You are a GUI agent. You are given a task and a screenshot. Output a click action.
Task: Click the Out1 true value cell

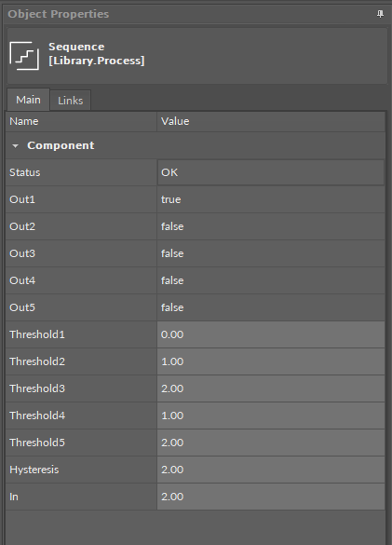click(271, 199)
